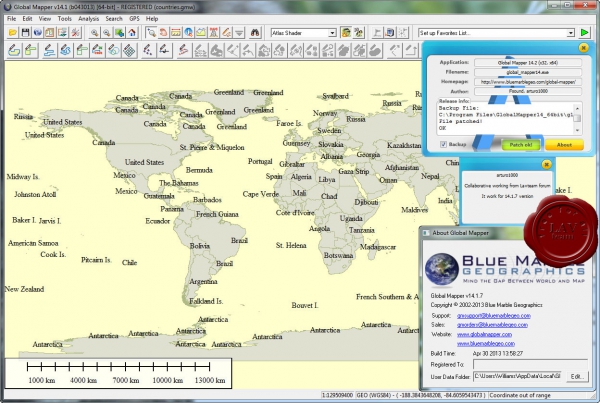600x403 pixels.
Task: Select the View Shed tower tool
Action: [214, 33]
